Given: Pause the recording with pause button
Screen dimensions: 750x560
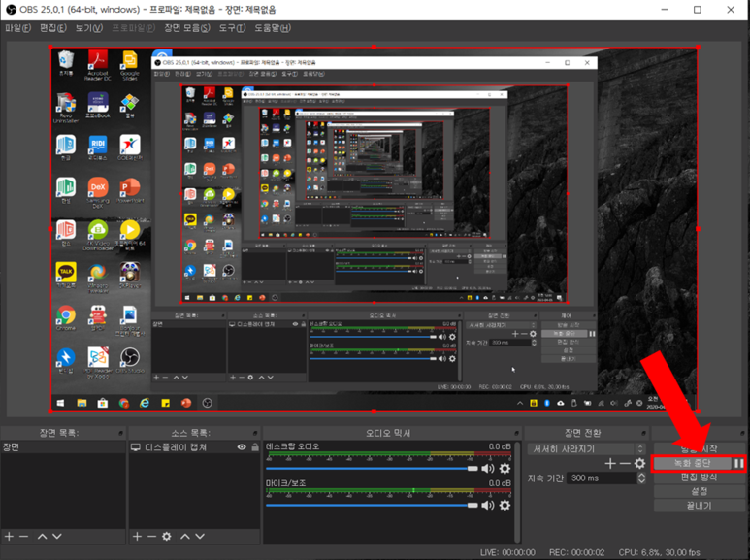Looking at the screenshot, I should click(739, 463).
